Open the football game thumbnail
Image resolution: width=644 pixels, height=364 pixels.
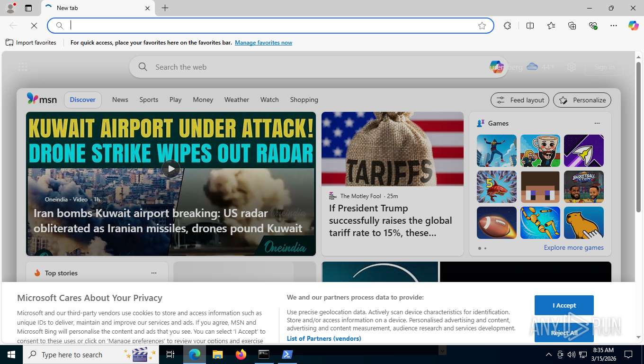[x=496, y=223]
